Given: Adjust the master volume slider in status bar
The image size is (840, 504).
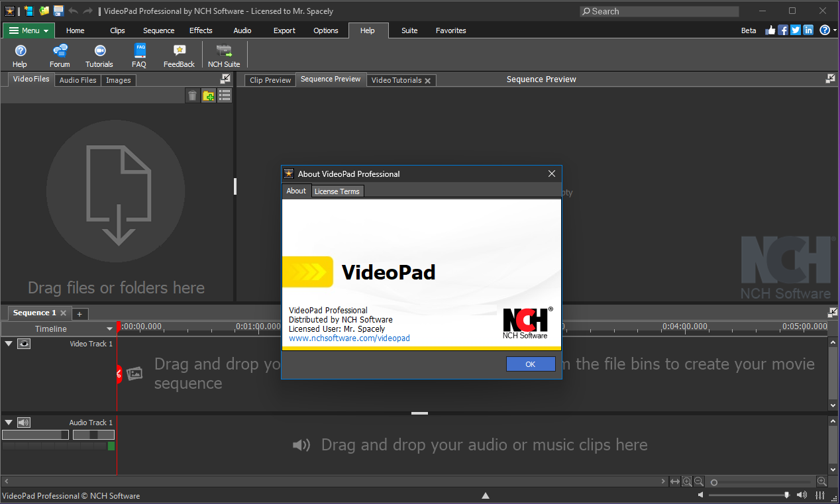Looking at the screenshot, I should [x=749, y=495].
